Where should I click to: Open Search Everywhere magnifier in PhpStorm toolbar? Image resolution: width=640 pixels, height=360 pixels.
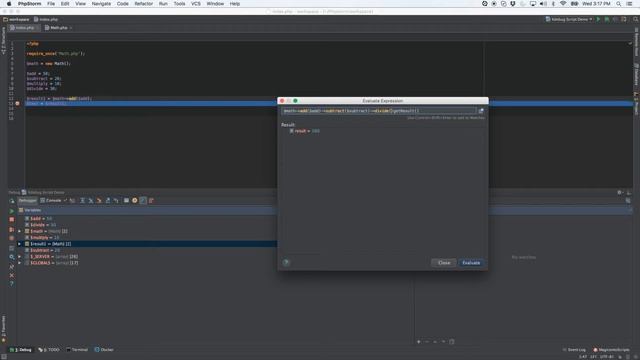pyautogui.click(x=636, y=19)
